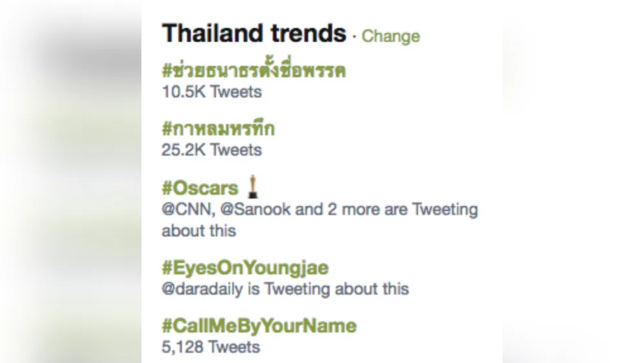Click the 10.5K Tweets count

(211, 92)
